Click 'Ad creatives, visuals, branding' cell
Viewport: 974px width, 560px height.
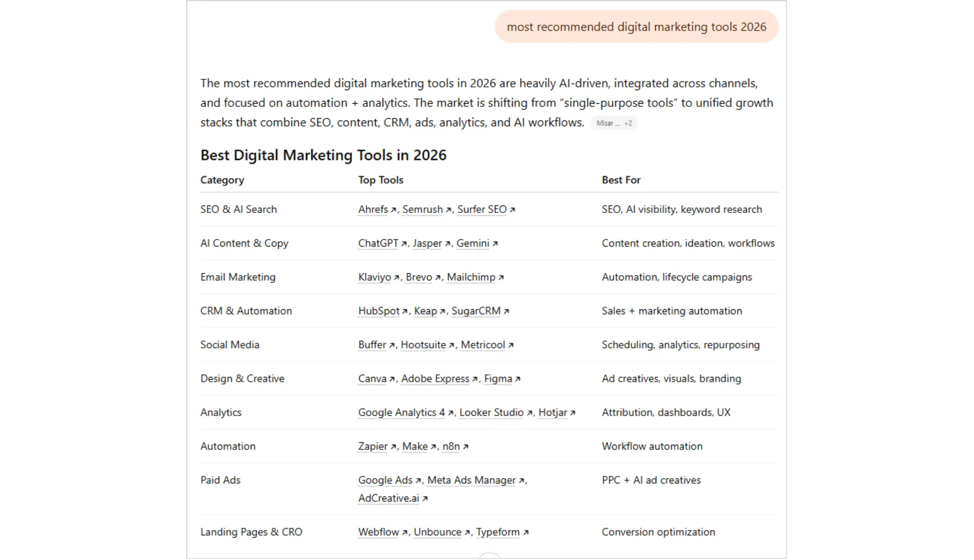click(x=671, y=379)
